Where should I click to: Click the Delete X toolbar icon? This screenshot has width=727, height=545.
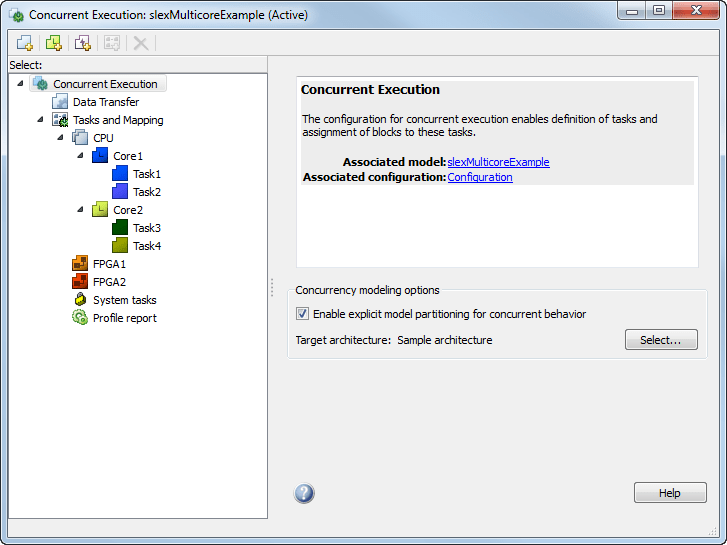coord(140,43)
